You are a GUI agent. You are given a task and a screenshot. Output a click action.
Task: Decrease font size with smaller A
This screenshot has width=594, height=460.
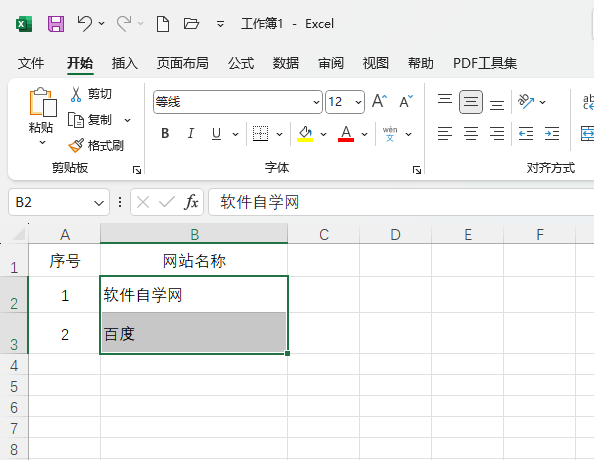pyautogui.click(x=406, y=102)
